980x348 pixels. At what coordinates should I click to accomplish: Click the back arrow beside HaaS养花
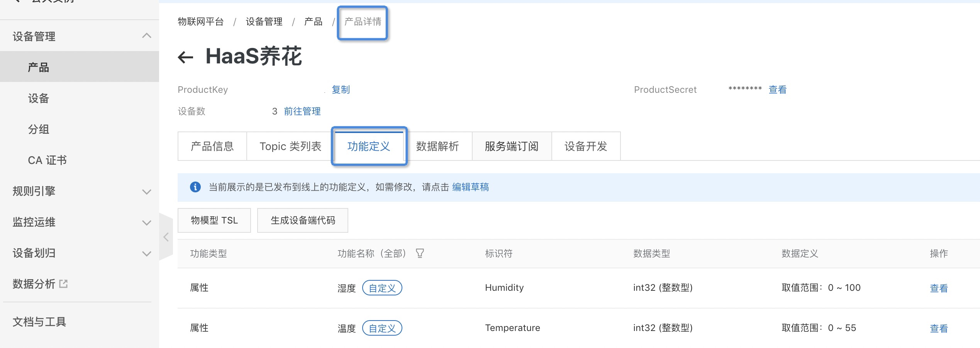coord(185,58)
